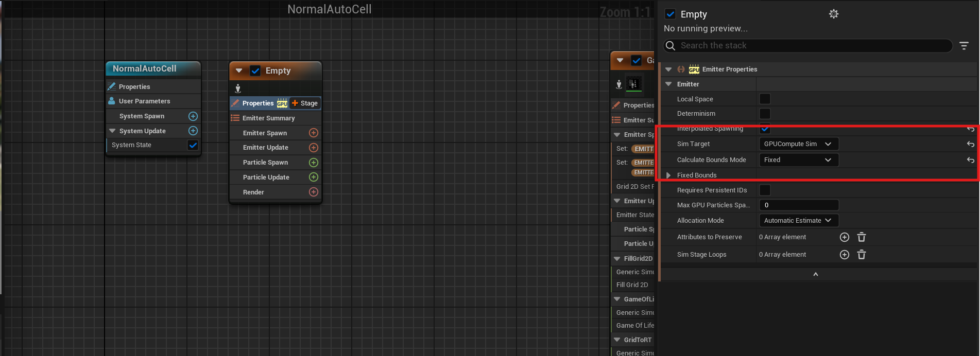Collapse the GameOfLi stage group
This screenshot has height=356, width=980.
coord(617,299)
